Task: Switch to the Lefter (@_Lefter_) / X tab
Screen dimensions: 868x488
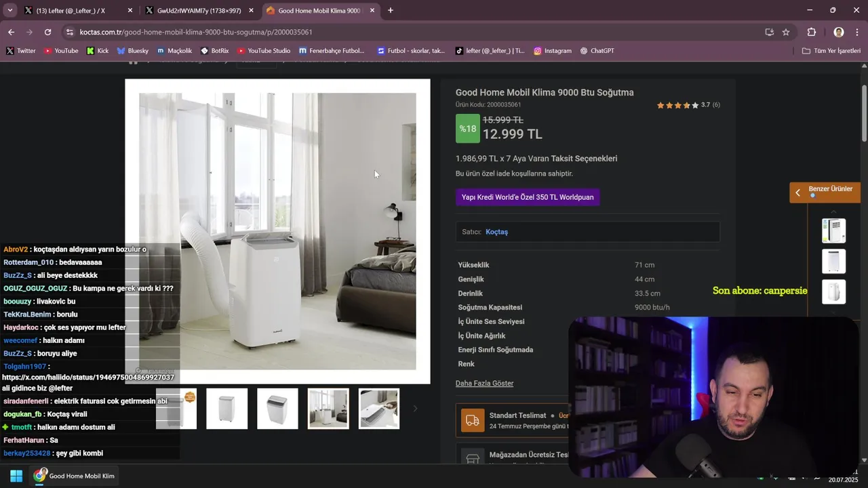Action: click(x=71, y=11)
